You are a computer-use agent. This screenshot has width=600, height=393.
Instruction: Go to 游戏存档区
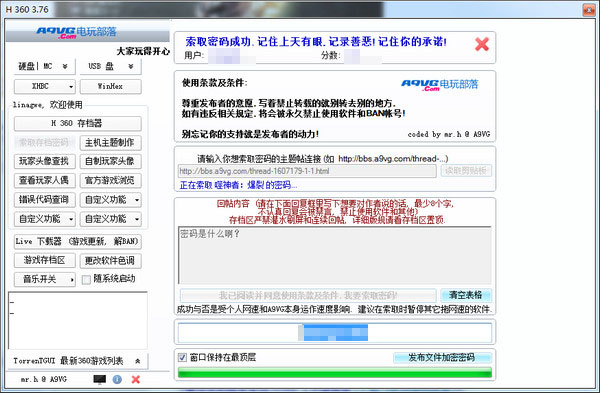coord(44,261)
